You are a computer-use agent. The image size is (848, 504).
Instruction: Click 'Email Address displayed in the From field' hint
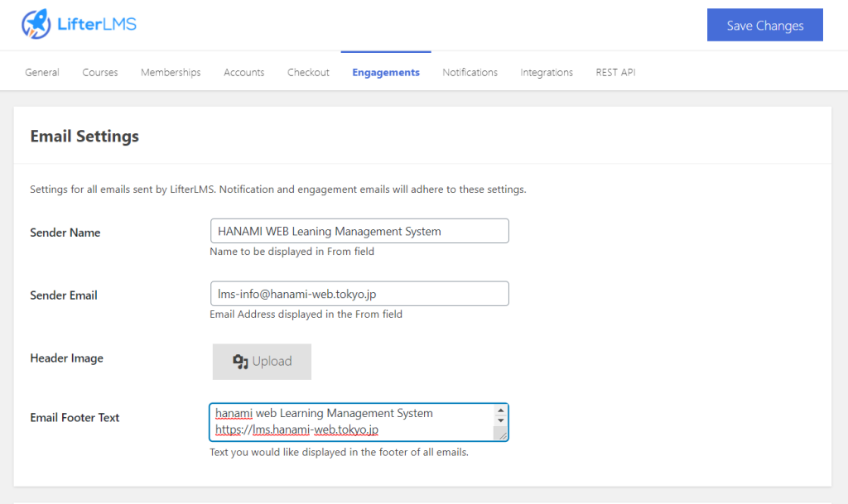[x=306, y=314]
